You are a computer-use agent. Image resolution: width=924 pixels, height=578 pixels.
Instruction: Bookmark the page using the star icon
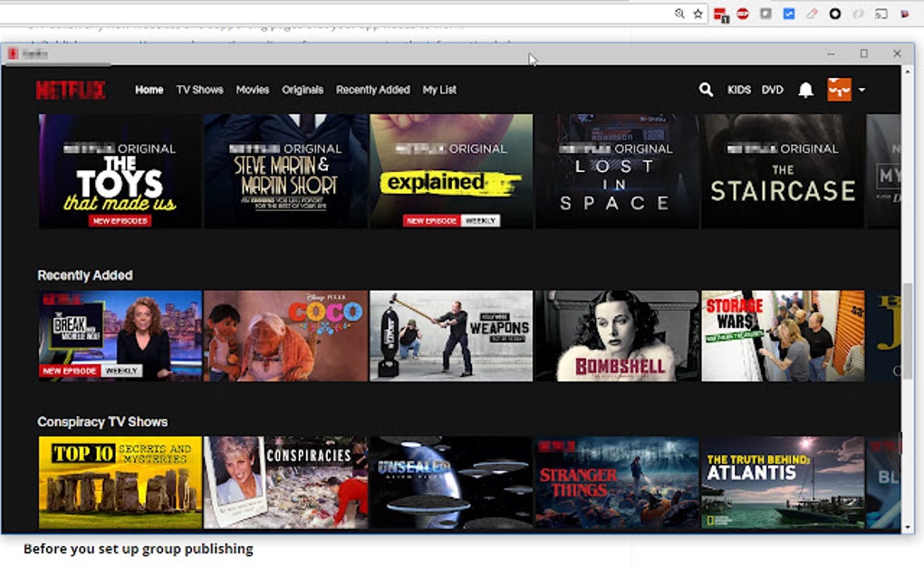tap(698, 14)
